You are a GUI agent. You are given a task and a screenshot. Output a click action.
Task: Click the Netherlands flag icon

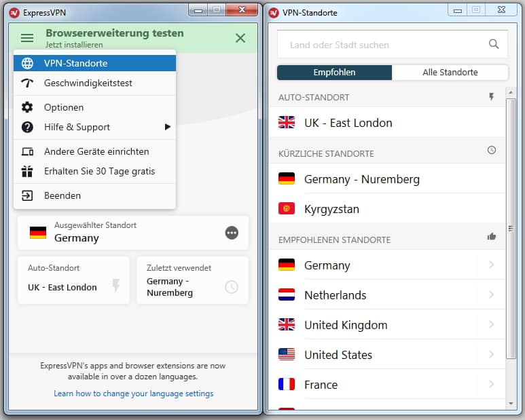287,294
